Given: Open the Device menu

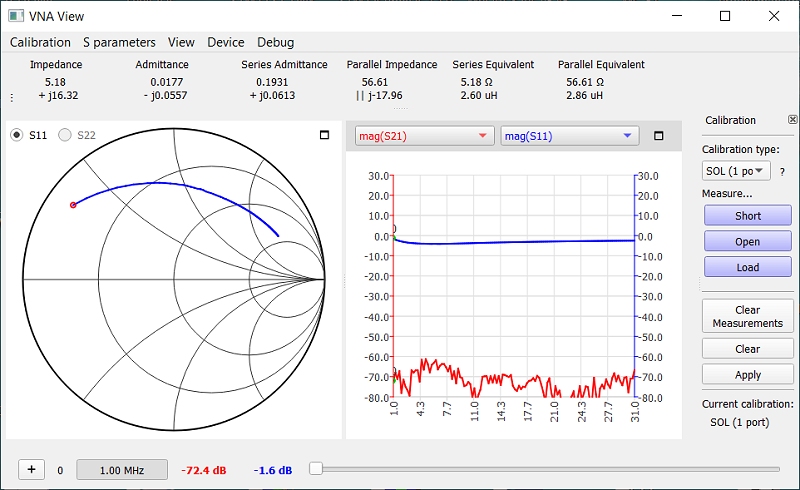Looking at the screenshot, I should point(225,42).
